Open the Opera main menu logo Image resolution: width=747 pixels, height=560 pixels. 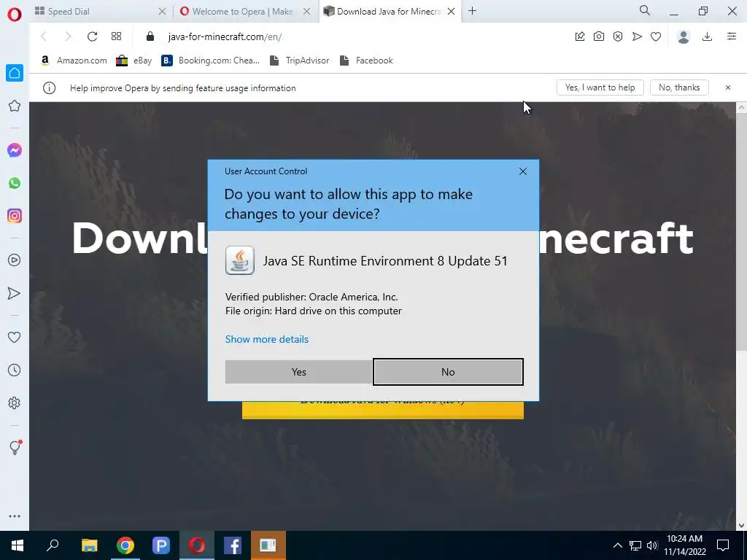[x=15, y=15]
